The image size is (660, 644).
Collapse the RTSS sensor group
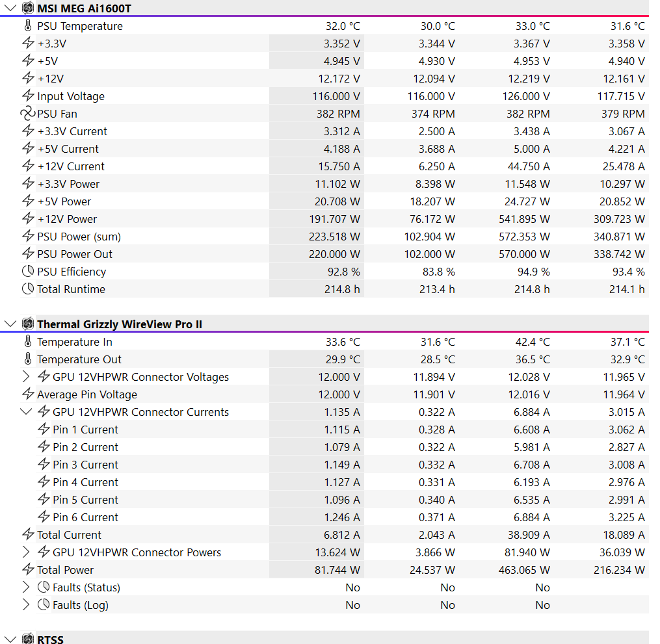[x=10, y=639]
